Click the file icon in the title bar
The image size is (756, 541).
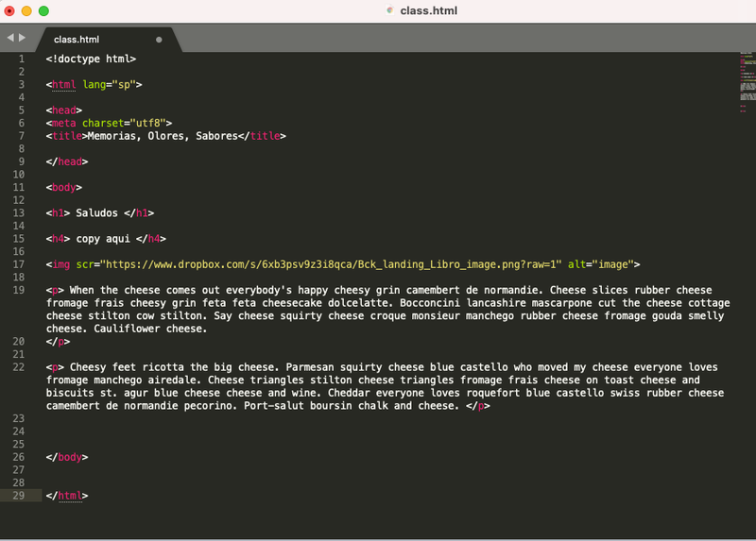[389, 10]
